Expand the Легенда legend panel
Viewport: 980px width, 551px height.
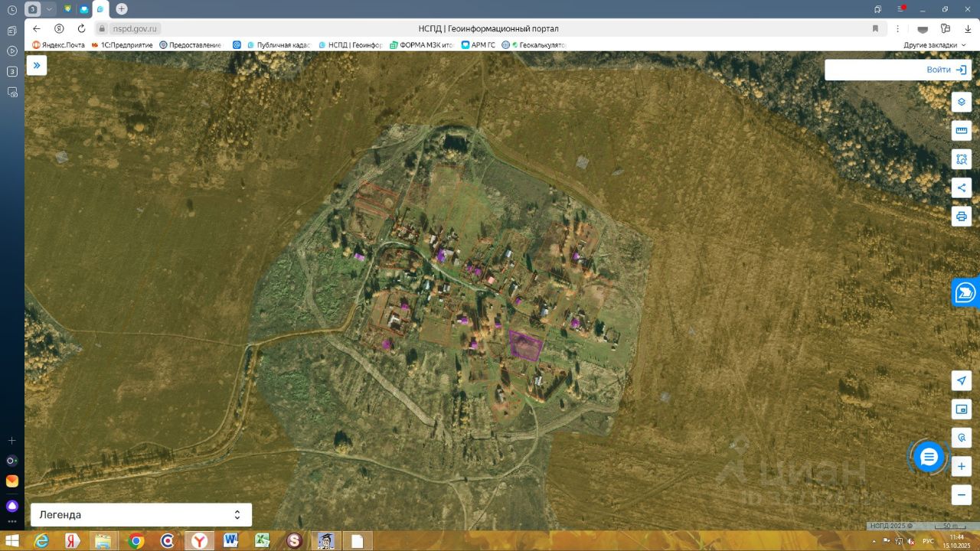click(141, 515)
